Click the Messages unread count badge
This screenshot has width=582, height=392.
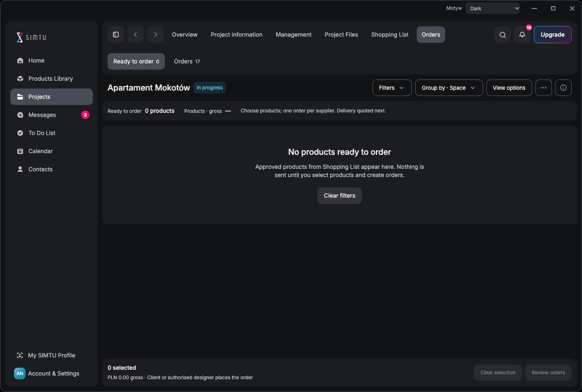click(x=85, y=115)
